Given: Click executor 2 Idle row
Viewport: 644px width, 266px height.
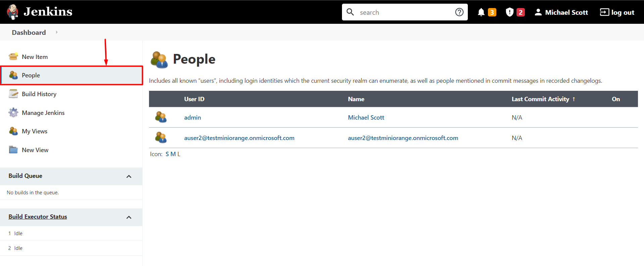Looking at the screenshot, I should pos(71,248).
